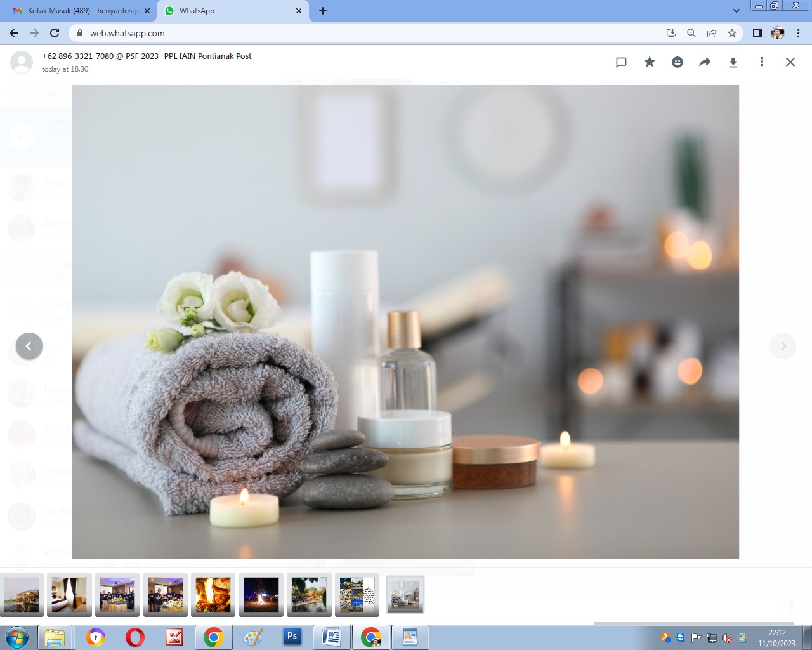Click the large spa image
The height and width of the screenshot is (650, 812).
click(x=405, y=322)
